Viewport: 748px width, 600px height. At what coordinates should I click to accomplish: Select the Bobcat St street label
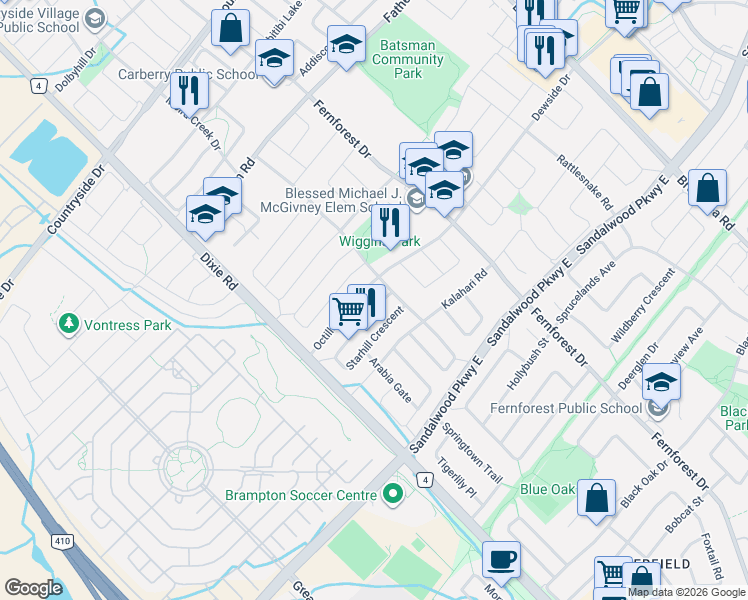pos(684,515)
